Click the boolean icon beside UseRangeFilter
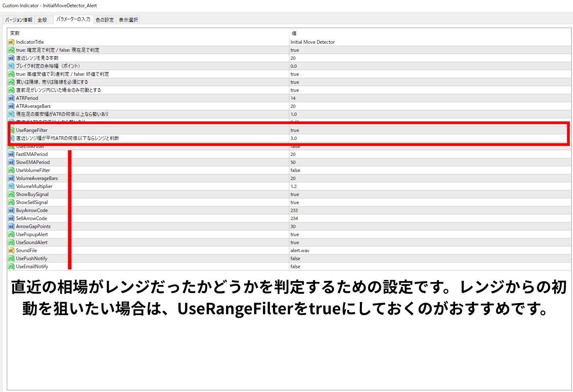Viewport: 573px width, 392px height. click(x=12, y=130)
